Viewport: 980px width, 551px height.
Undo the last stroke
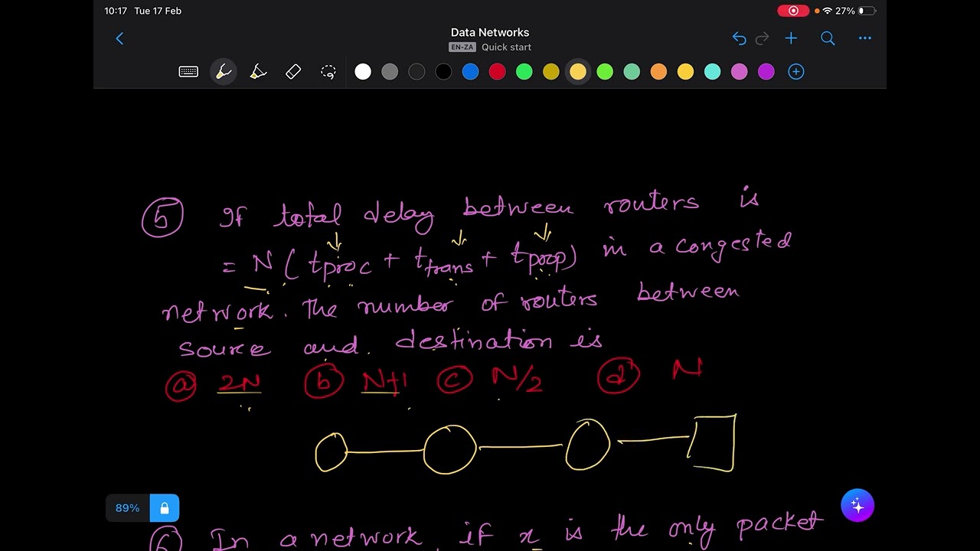coord(739,38)
